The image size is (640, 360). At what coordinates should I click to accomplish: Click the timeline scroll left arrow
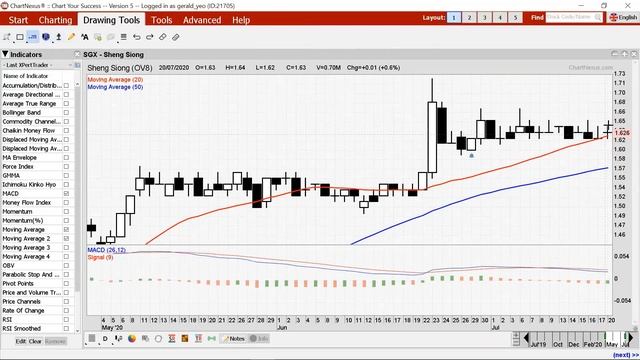[x=526, y=338]
